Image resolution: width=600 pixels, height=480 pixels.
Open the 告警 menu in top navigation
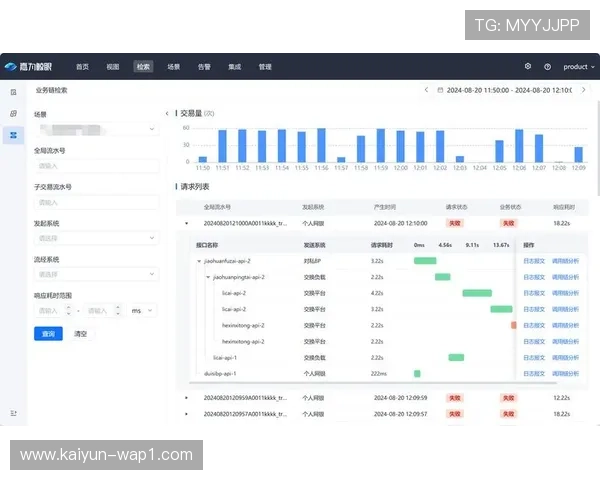pyautogui.click(x=204, y=66)
